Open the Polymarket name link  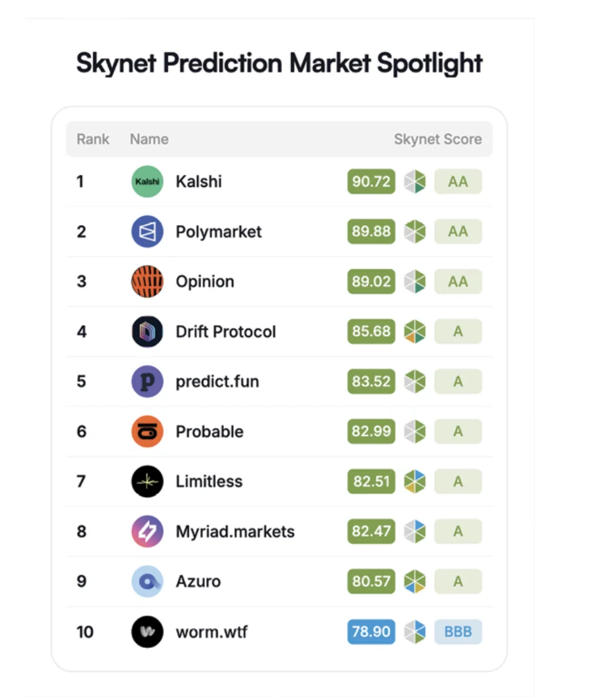[218, 231]
